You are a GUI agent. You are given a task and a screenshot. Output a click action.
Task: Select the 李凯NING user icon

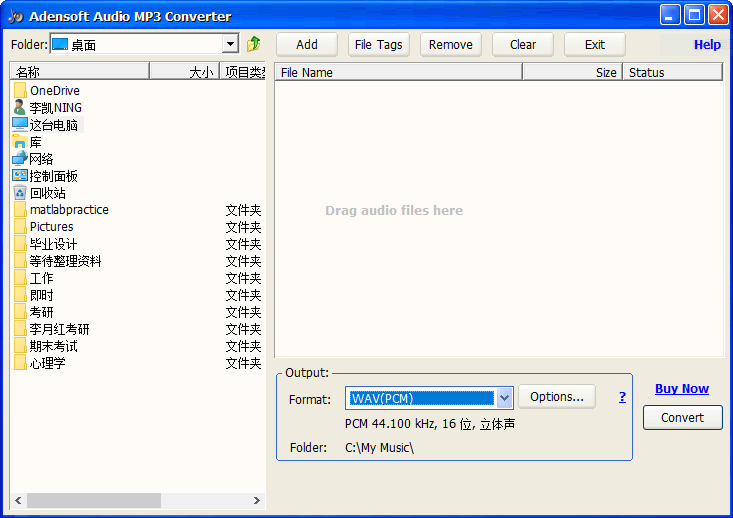[x=20, y=108]
